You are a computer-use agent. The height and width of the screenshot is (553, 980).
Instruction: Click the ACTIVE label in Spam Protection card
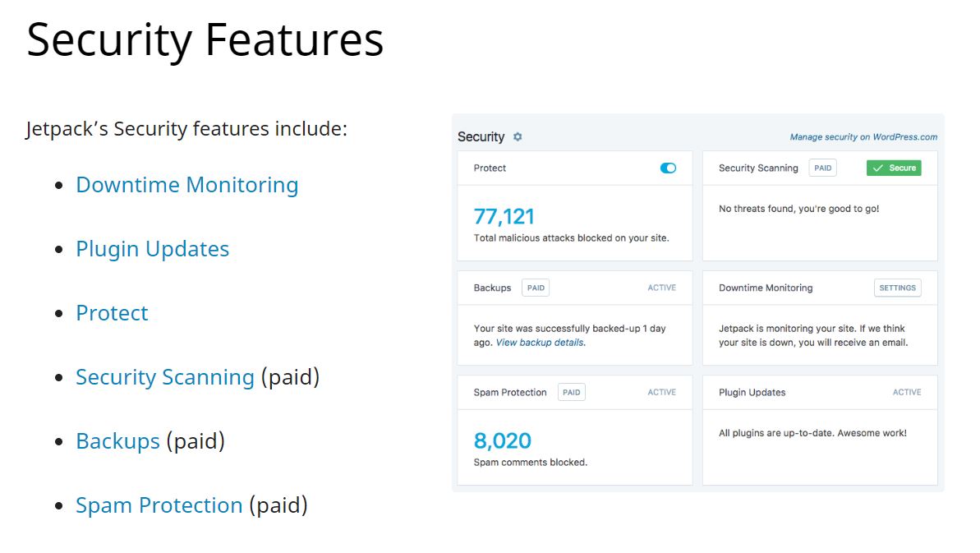pos(662,393)
